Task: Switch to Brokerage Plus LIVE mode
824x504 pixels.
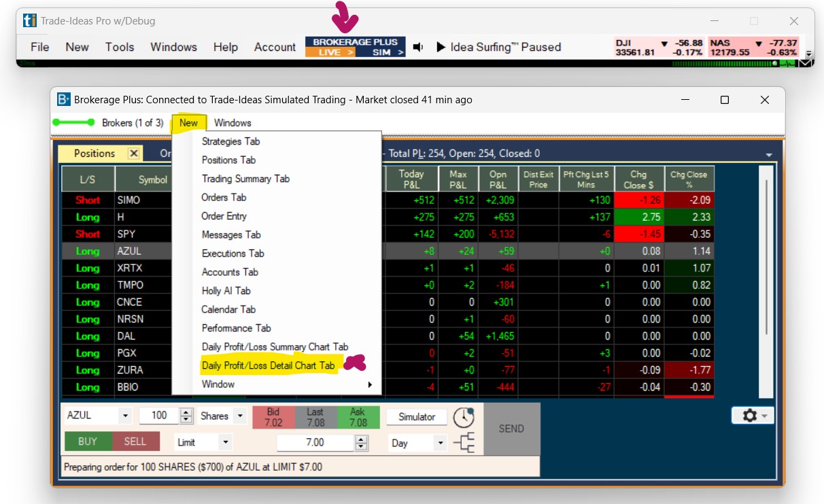Action: [x=330, y=52]
